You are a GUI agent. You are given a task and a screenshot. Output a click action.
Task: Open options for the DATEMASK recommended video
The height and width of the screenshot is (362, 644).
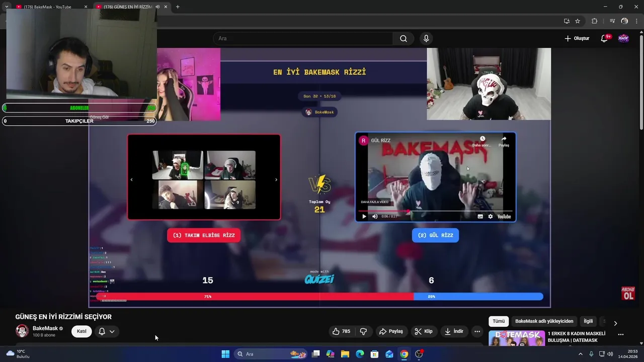click(x=620, y=334)
